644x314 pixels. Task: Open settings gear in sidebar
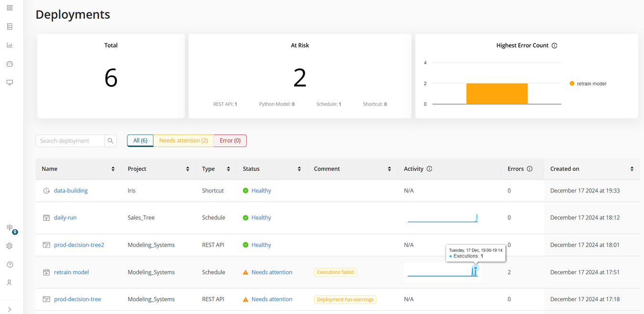pyautogui.click(x=10, y=246)
